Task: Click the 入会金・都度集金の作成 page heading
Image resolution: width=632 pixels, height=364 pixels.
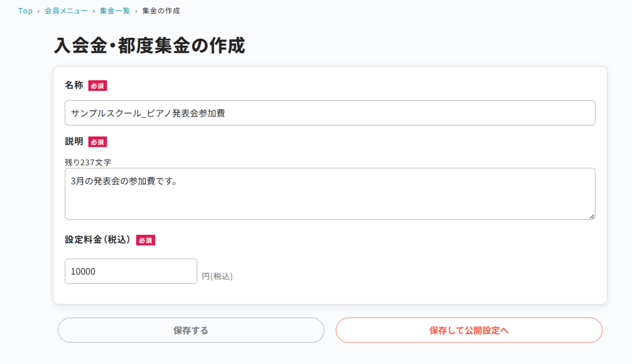Action: (x=149, y=46)
